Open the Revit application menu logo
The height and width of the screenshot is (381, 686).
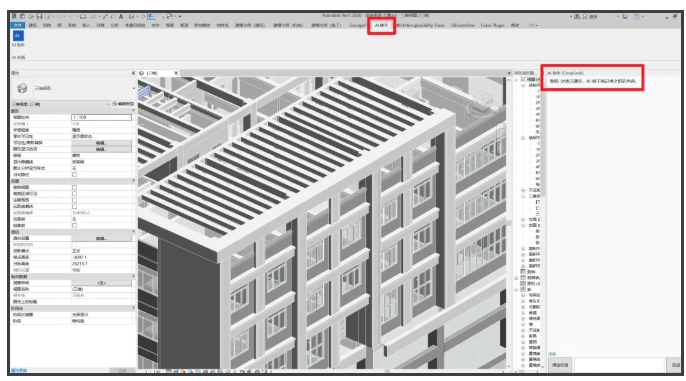coord(14,17)
